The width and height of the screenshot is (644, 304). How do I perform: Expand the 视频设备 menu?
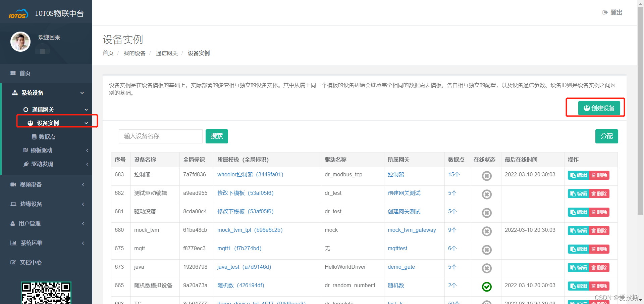click(46, 184)
